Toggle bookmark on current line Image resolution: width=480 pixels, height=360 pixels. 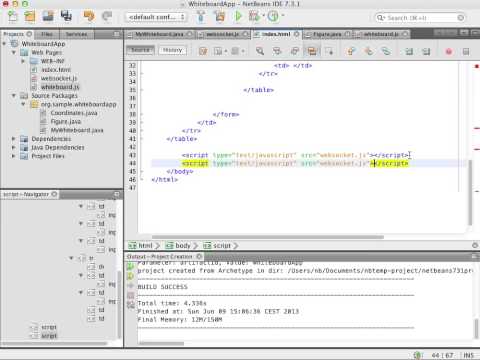[x=386, y=51]
